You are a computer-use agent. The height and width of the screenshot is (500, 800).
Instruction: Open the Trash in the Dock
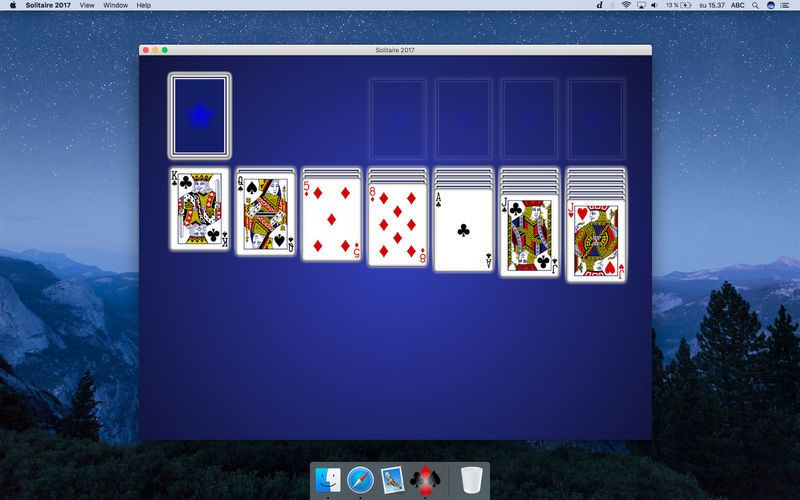tap(471, 480)
